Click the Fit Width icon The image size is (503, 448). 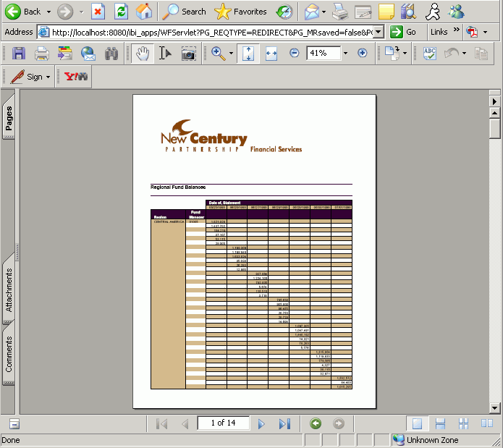pyautogui.click(x=271, y=54)
